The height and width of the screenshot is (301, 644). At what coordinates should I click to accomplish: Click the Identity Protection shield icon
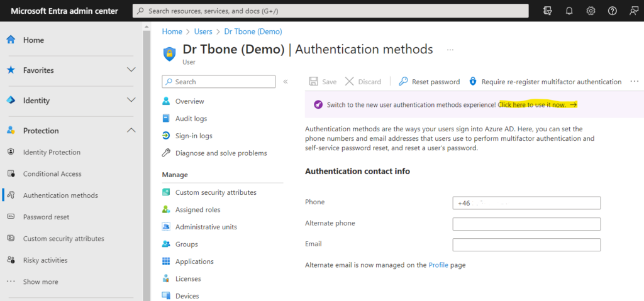click(x=11, y=152)
